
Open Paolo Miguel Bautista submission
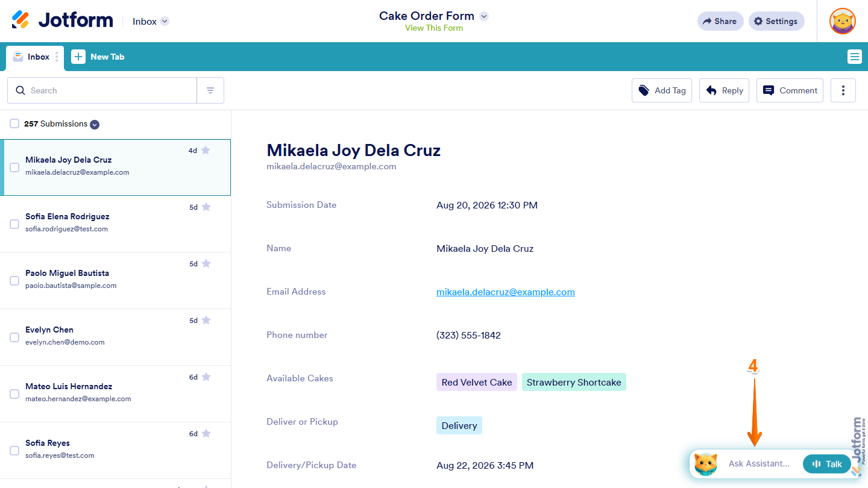coord(115,281)
